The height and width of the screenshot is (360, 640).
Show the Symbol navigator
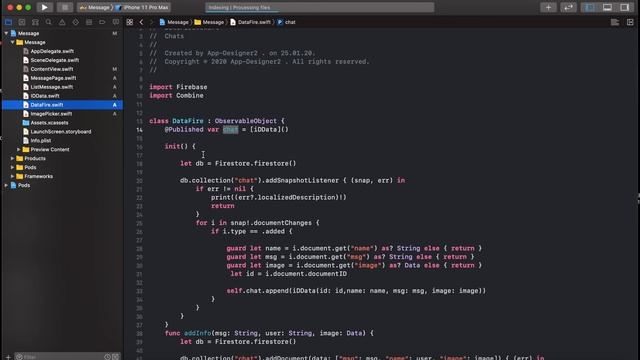(36, 22)
